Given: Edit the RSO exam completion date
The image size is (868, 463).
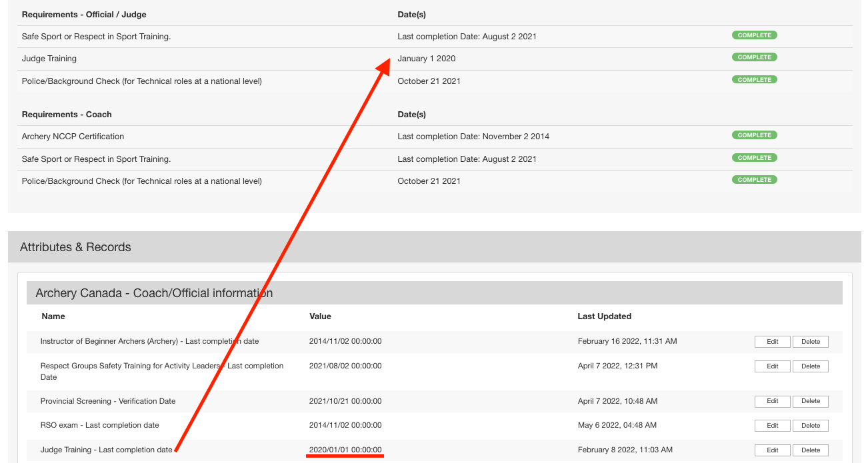Looking at the screenshot, I should [772, 426].
